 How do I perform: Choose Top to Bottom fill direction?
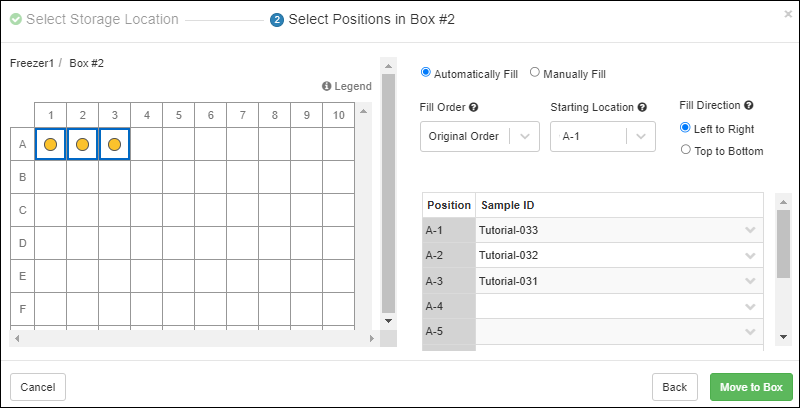click(x=685, y=150)
